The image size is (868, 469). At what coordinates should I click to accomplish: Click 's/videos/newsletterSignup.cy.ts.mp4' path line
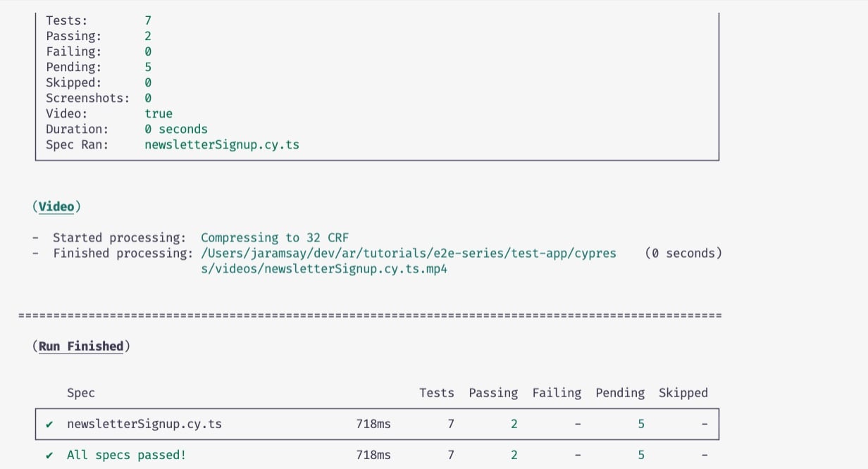coord(324,268)
